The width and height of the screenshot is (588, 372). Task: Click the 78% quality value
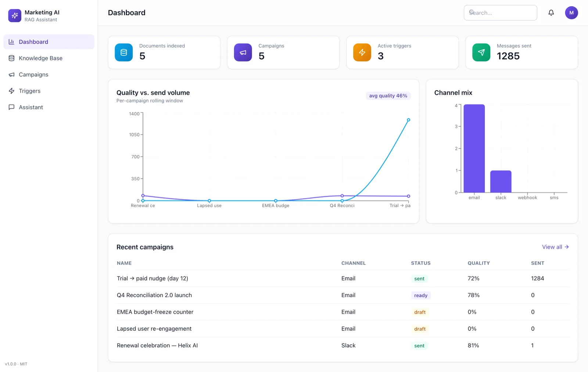[473, 295]
